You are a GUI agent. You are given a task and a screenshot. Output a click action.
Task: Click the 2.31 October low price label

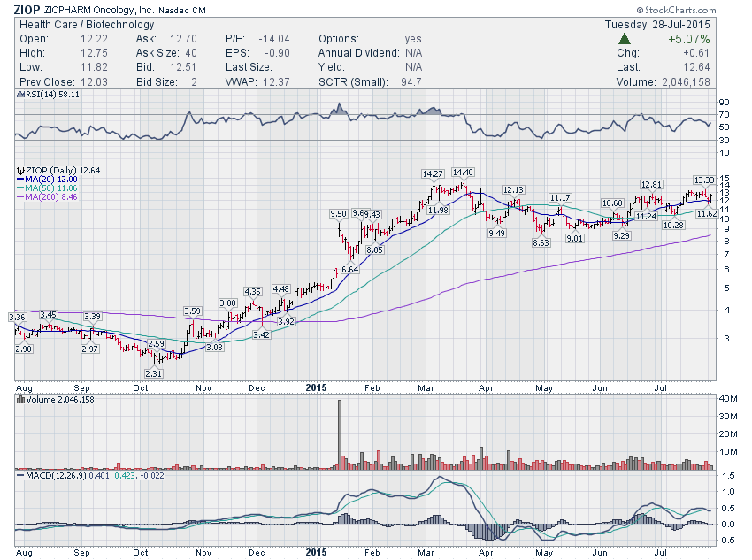pos(153,373)
